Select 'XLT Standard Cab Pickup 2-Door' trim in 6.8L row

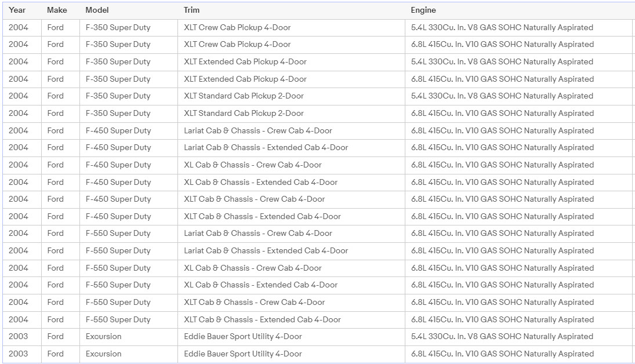tap(244, 114)
